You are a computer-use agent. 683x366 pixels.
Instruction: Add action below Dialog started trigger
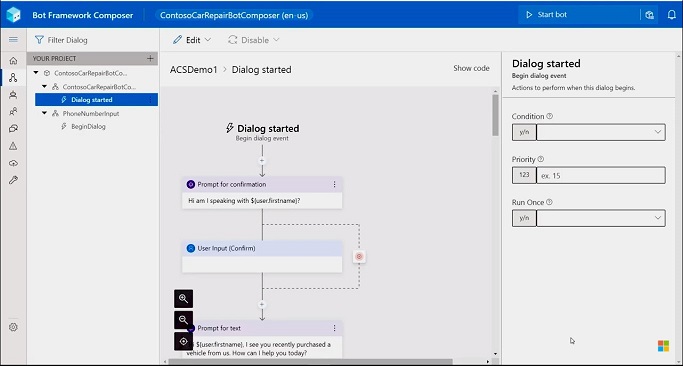click(x=262, y=161)
